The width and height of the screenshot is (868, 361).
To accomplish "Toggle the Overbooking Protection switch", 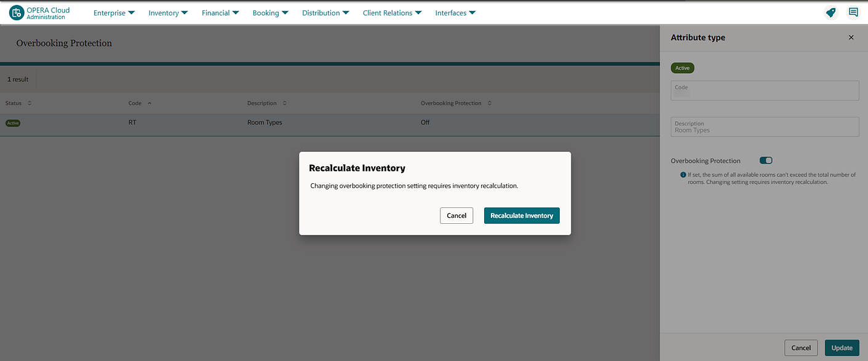I will pyautogui.click(x=766, y=161).
